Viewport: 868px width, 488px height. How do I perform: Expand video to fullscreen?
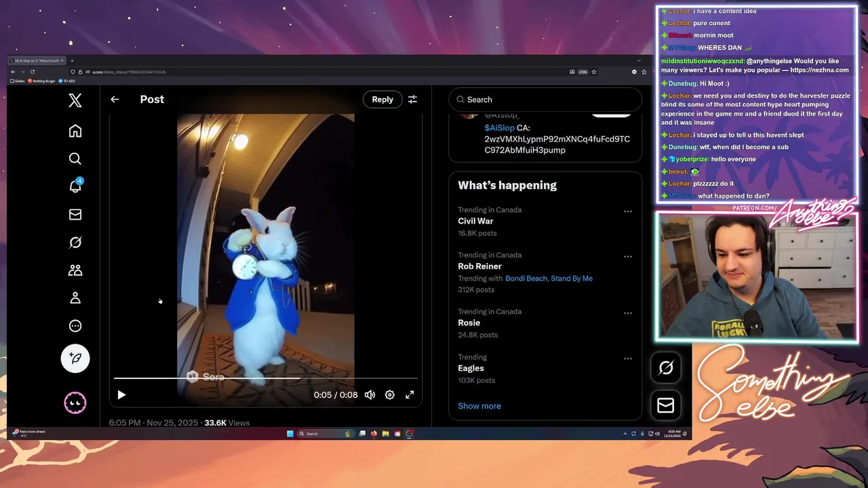(410, 394)
